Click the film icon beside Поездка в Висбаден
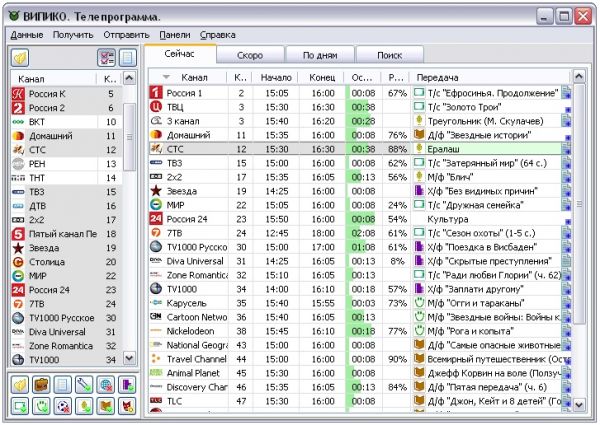 point(419,246)
